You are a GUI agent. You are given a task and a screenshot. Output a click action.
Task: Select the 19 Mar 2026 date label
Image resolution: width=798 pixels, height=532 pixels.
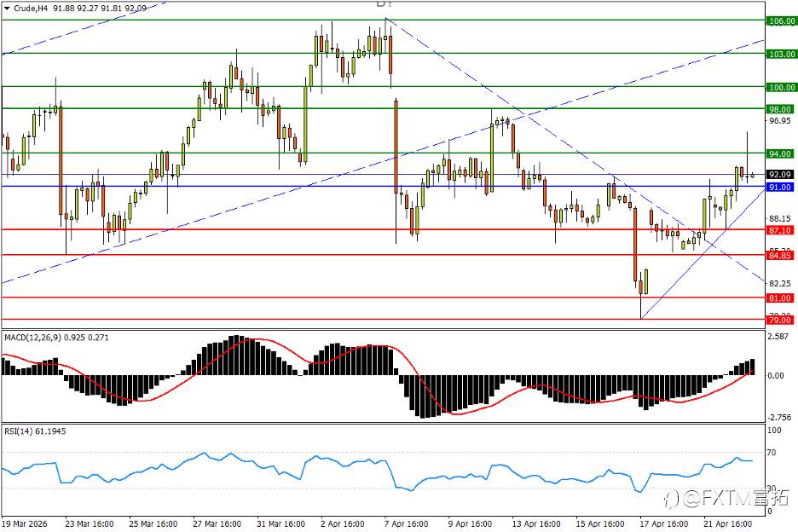(25, 523)
